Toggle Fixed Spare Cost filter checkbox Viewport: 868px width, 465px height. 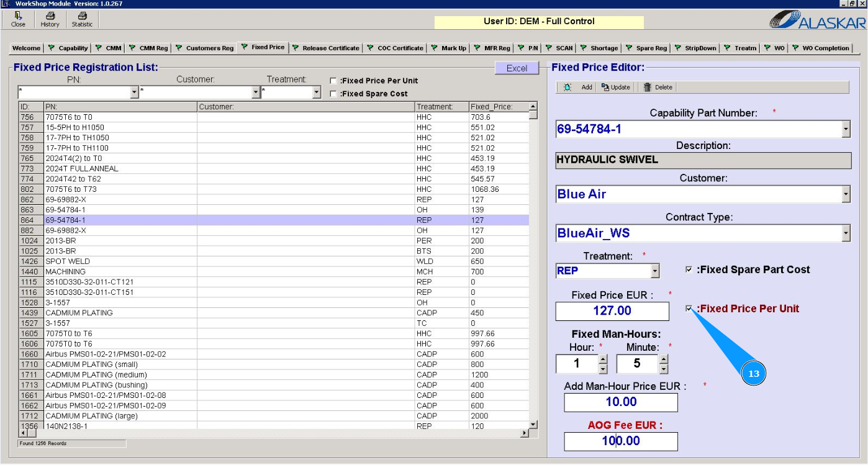(333, 94)
